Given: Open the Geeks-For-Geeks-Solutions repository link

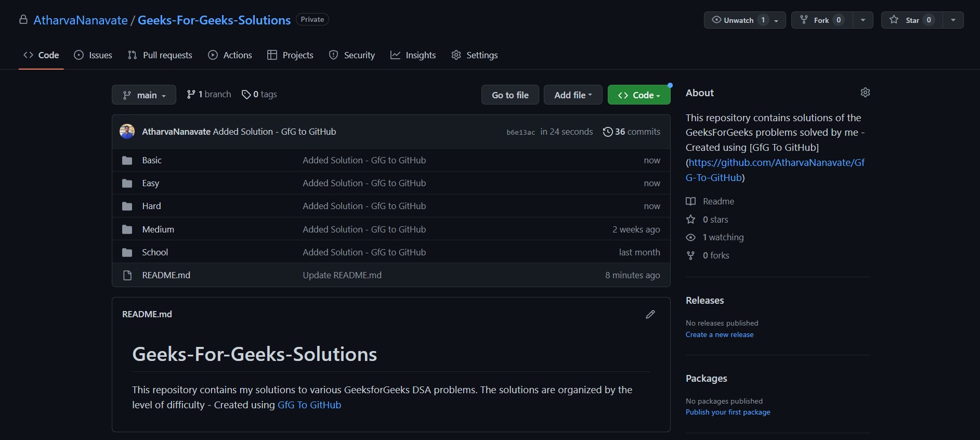Looking at the screenshot, I should click(214, 20).
